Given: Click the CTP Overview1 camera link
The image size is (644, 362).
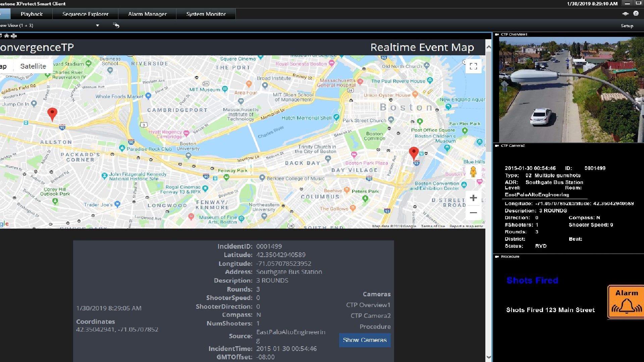Looking at the screenshot, I should (x=368, y=305).
